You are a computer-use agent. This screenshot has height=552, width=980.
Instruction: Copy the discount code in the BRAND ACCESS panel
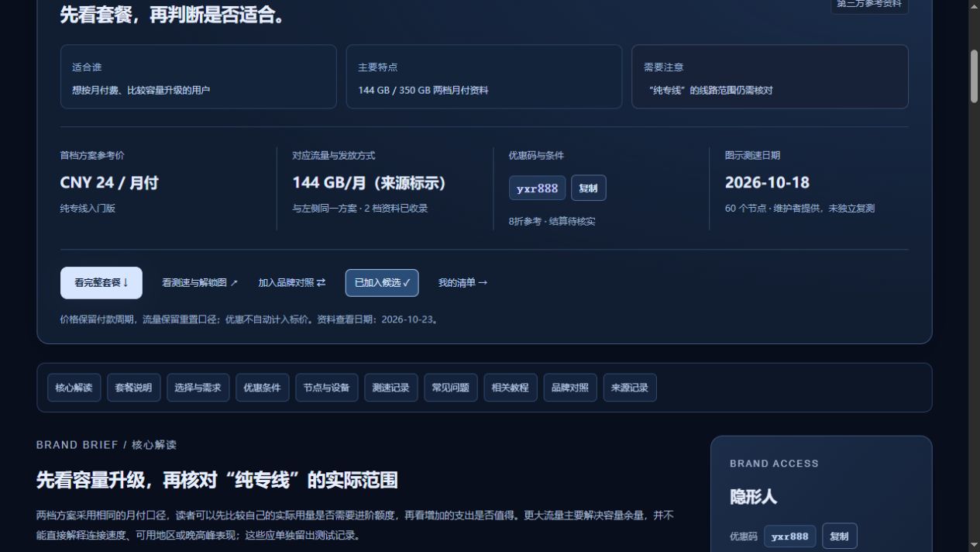point(840,536)
